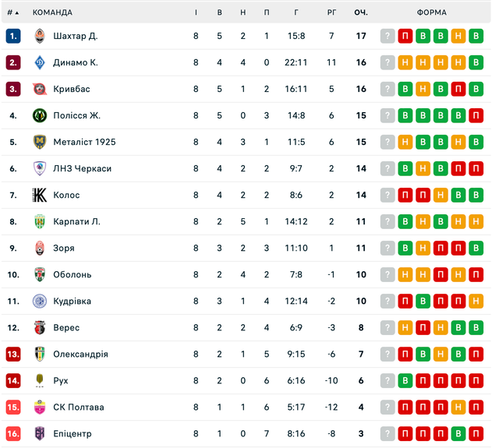Click the red П badge in Shakhtar's form

tap(405, 36)
